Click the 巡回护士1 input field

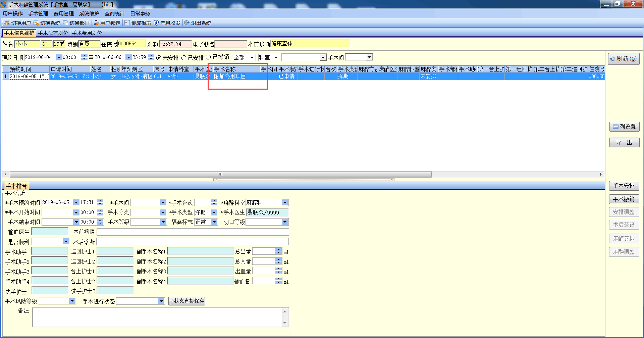coord(115,251)
